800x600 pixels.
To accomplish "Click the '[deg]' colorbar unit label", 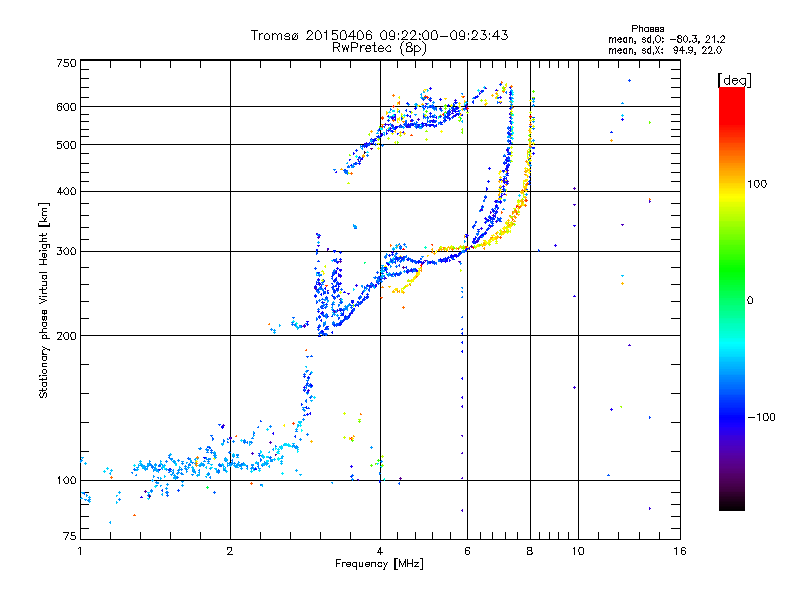I will tap(734, 80).
